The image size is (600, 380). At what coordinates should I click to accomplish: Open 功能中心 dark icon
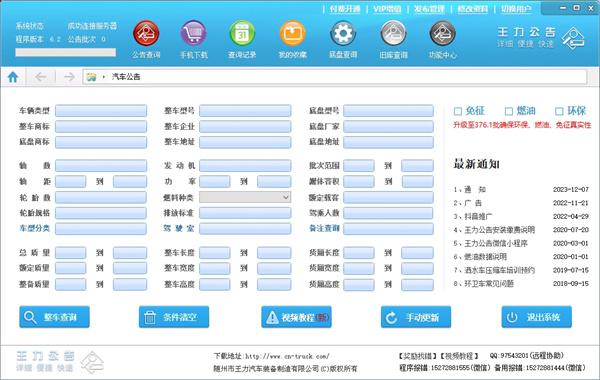442,33
